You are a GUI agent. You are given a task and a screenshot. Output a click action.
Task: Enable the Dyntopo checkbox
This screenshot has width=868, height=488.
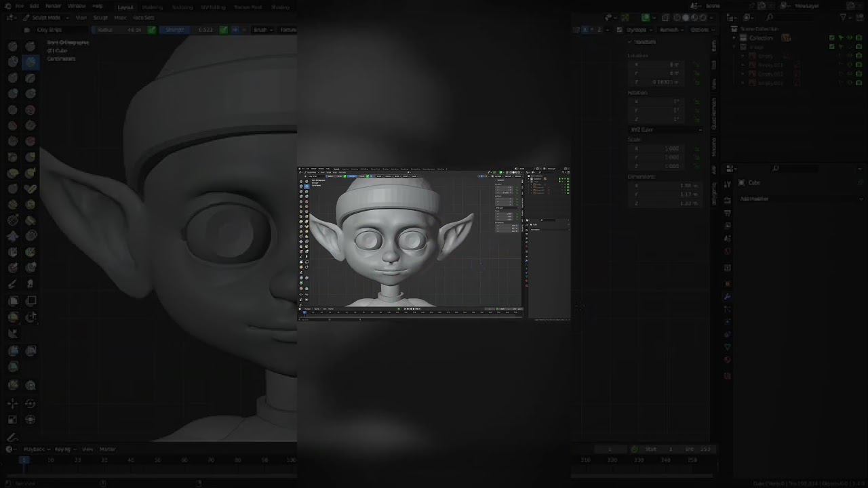620,30
